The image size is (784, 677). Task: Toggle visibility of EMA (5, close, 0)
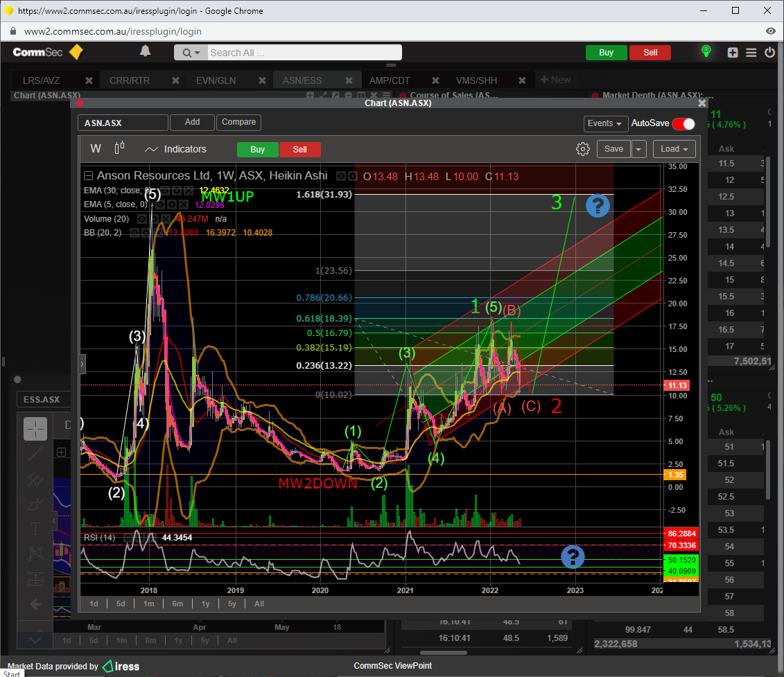159,204
